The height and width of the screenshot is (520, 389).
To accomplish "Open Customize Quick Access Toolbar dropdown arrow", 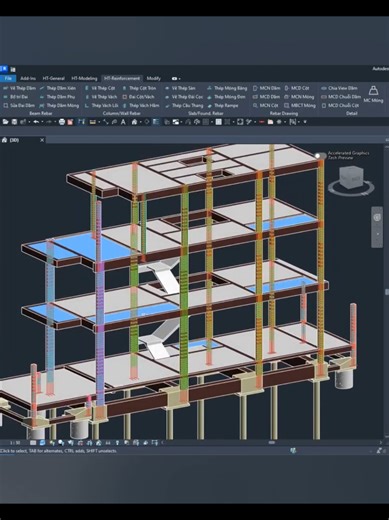I will click(x=304, y=122).
